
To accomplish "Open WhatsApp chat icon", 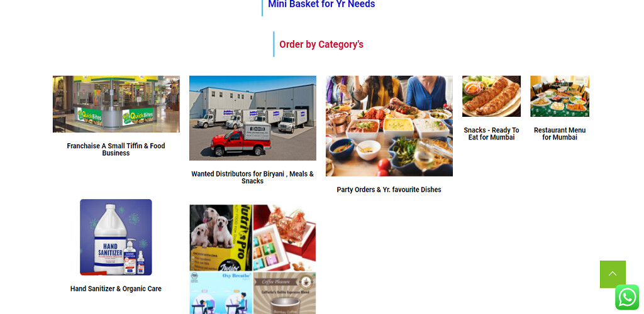I will coord(627,297).
